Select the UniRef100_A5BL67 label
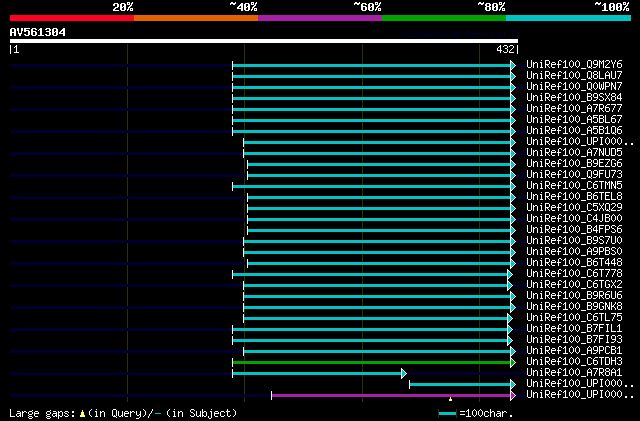The height and width of the screenshot is (421, 640). [x=574, y=120]
